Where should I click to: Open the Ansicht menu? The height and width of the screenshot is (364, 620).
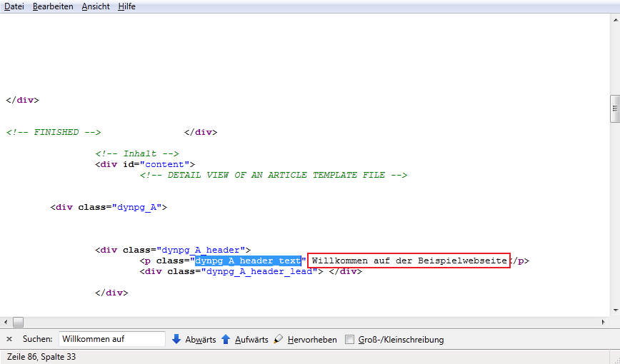point(96,6)
